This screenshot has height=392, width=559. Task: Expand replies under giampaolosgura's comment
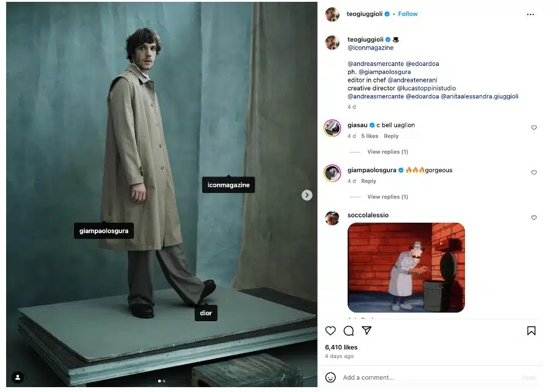387,197
